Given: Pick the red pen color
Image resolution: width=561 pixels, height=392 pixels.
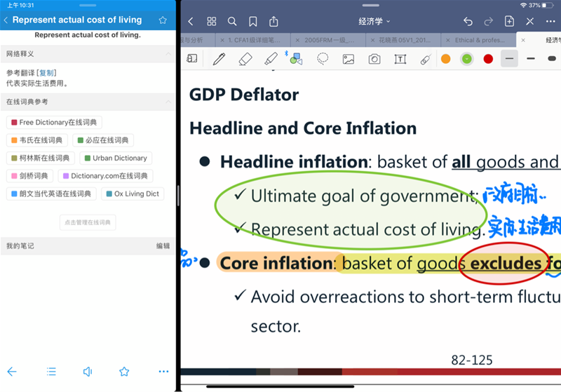Looking at the screenshot, I should pos(488,59).
